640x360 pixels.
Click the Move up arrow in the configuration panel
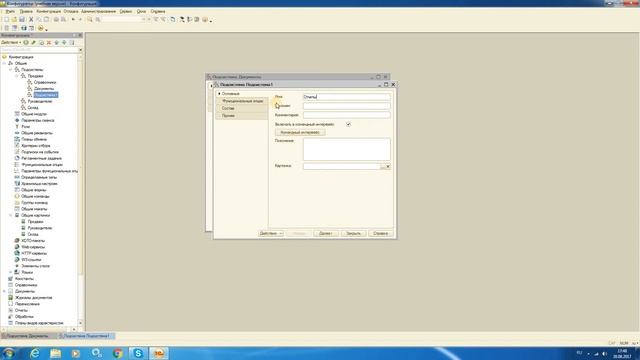pos(57,42)
